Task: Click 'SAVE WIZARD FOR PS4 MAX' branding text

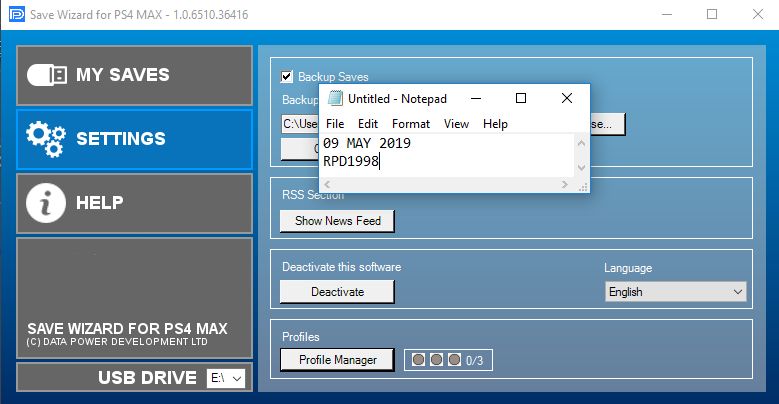Action: pyautogui.click(x=127, y=328)
